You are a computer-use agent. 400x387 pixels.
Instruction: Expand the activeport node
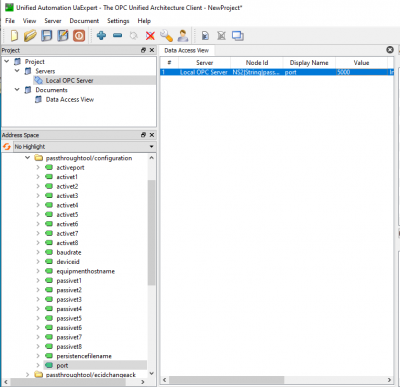click(x=38, y=167)
